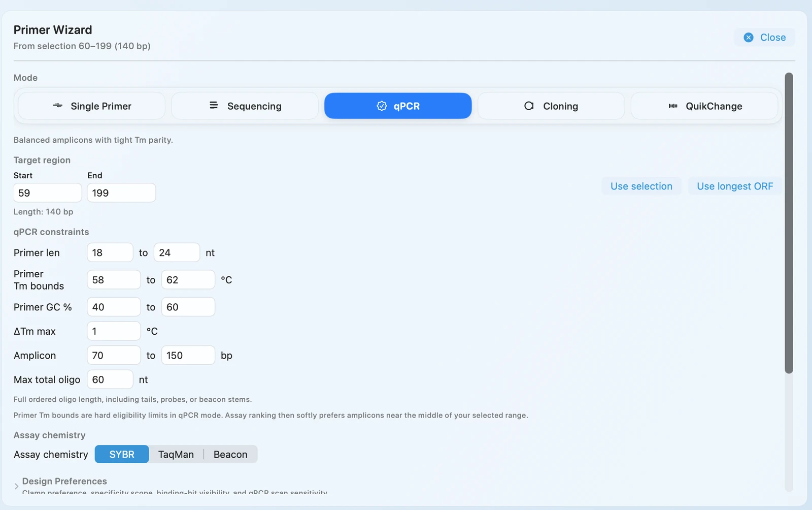Select the Cloning mode tab
This screenshot has width=812, height=510.
[551, 106]
